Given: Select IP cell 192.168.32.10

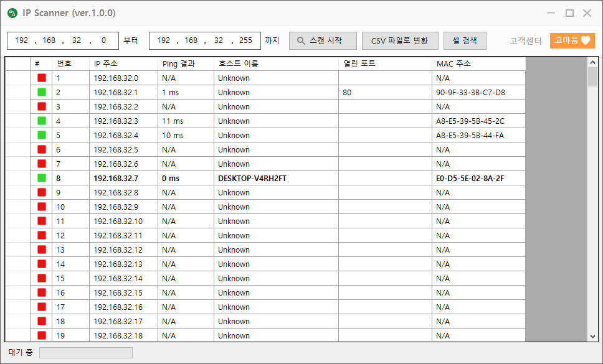Looking at the screenshot, I should pos(123,221).
